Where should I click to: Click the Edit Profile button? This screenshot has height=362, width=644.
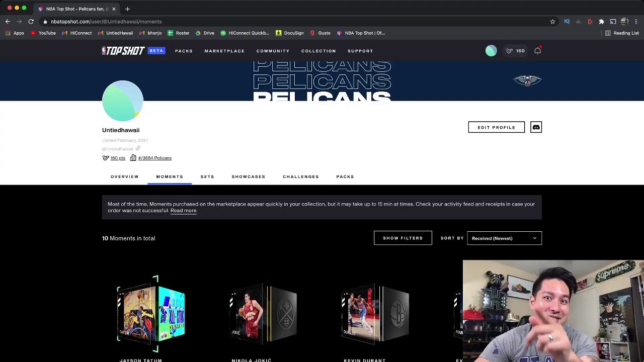tap(497, 127)
